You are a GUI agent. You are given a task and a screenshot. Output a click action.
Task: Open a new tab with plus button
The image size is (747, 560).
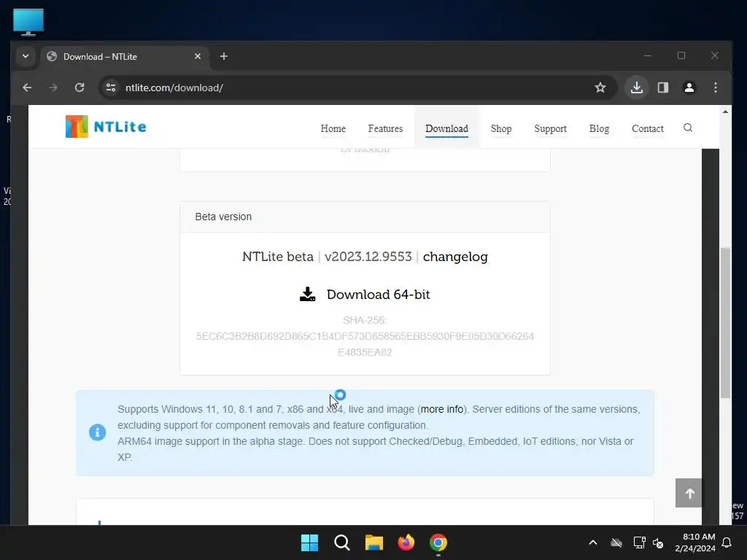(224, 56)
